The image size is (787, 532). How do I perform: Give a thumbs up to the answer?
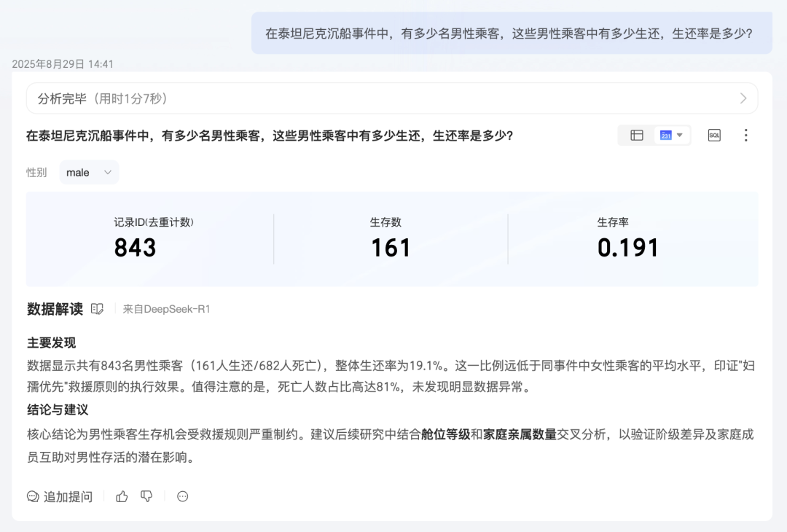(122, 497)
